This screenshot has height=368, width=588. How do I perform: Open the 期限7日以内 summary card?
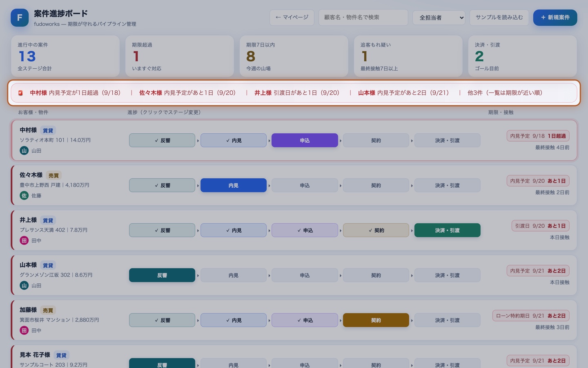294,56
